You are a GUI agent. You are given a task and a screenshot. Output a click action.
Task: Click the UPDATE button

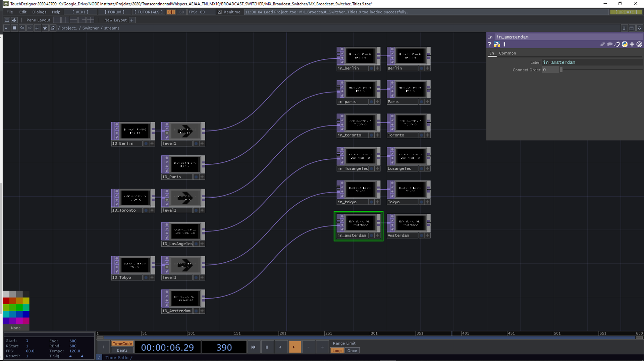(626, 12)
